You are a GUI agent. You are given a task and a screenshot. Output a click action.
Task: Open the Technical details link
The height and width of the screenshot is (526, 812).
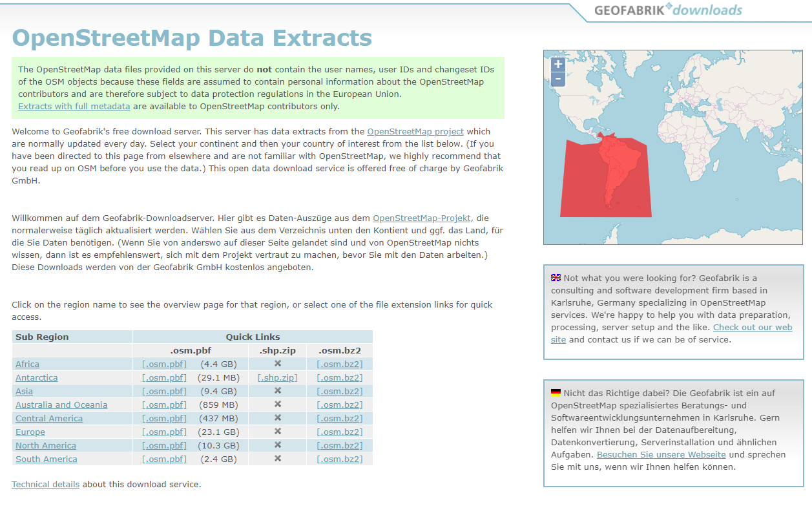(45, 485)
